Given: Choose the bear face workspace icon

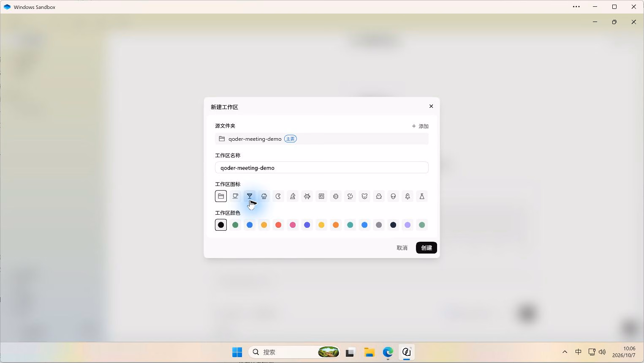Looking at the screenshot, I should click(x=364, y=196).
